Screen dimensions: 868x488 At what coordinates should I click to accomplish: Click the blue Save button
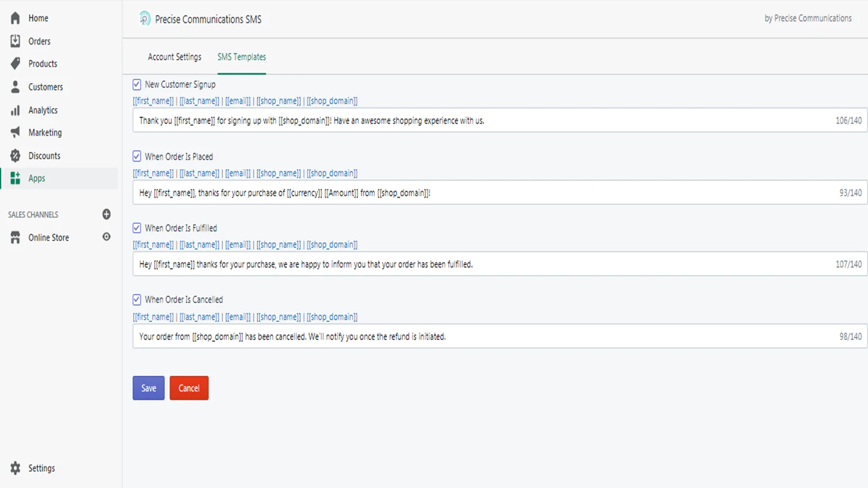click(149, 388)
